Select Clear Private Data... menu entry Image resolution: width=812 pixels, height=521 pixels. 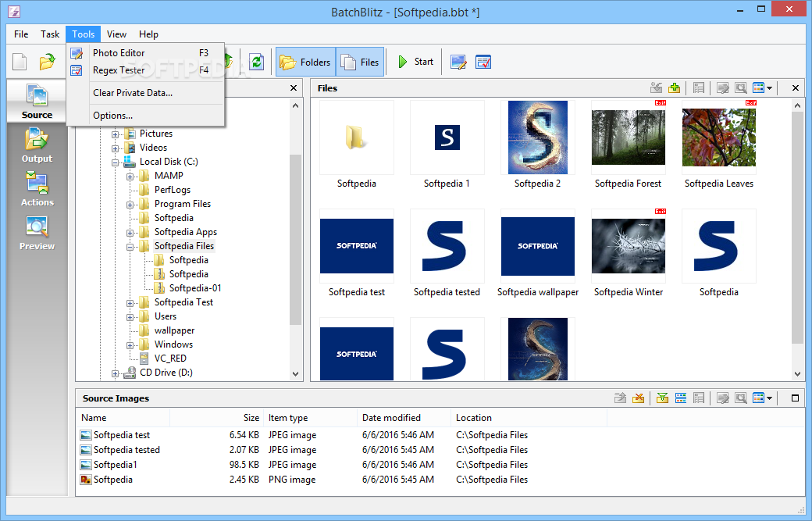tap(146, 93)
